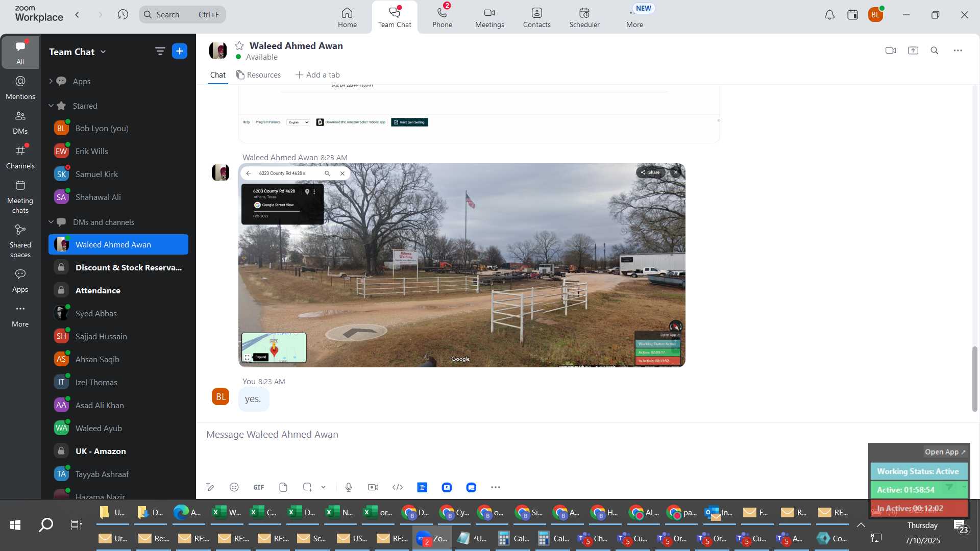Open the Street View image thumbnail

point(461,265)
